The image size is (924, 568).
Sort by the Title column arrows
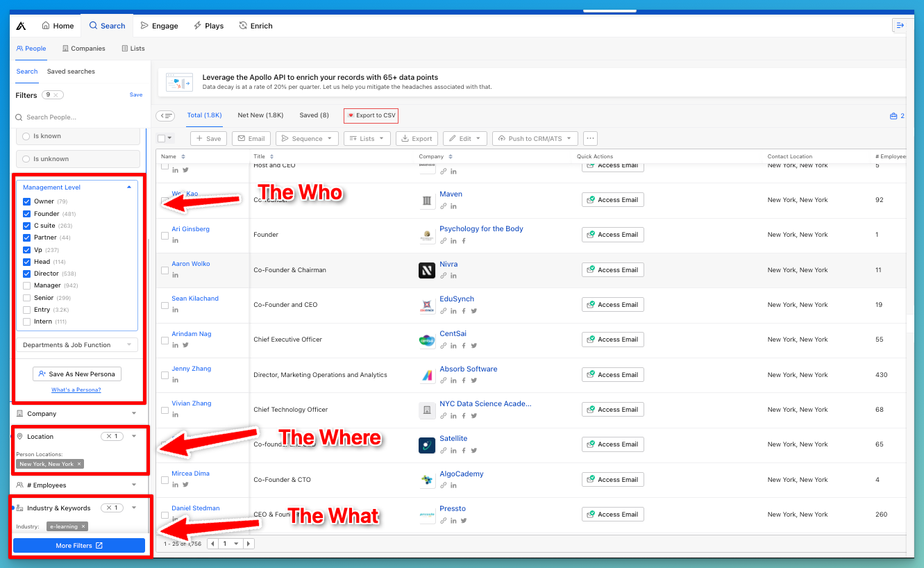pos(271,157)
